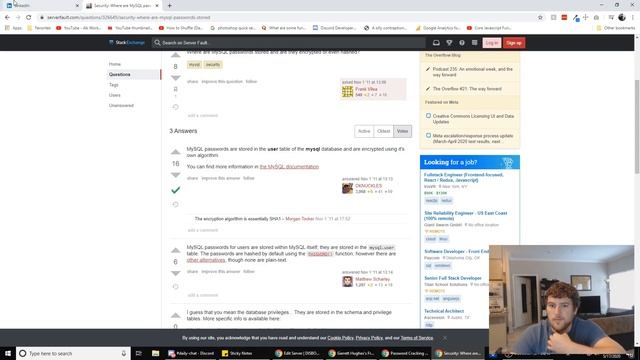The image size is (640, 360).
Task: Upvote the question with the up arrow
Action: 176,55
